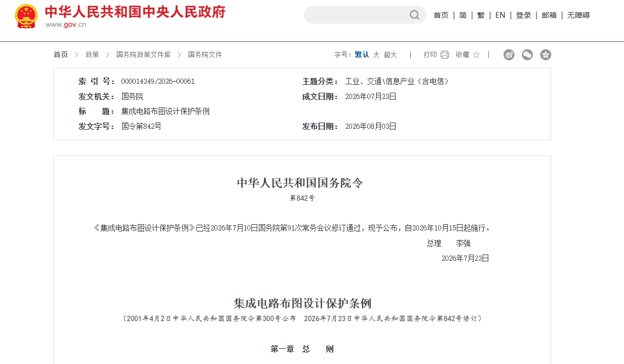Screen dimensions: 624x364
Task: Click the large regulation title 集成电路布图设计保护条例
Action: (x=302, y=304)
